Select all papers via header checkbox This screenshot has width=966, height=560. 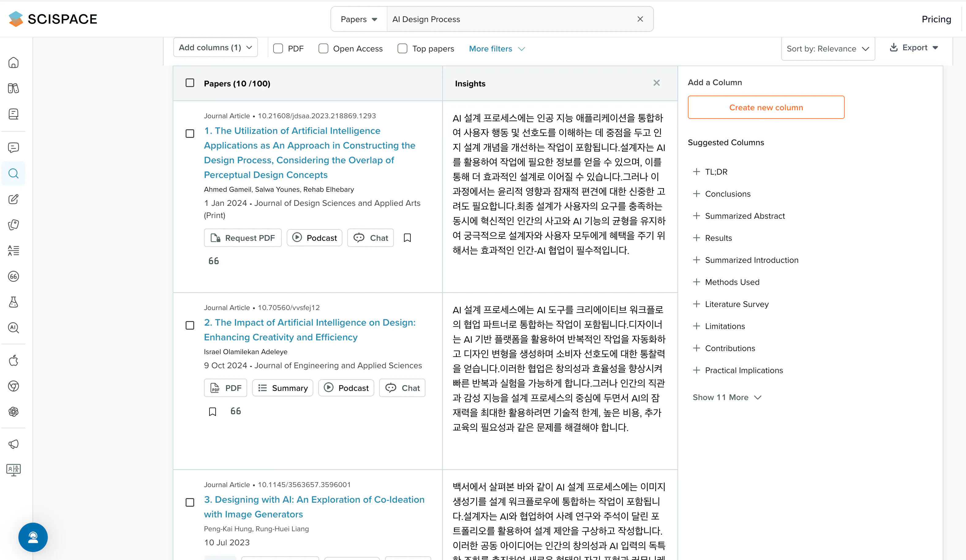tap(190, 82)
